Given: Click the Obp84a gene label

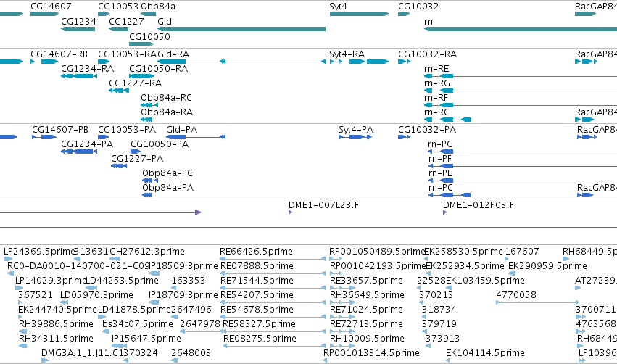Looking at the screenshot, I should [x=158, y=7].
